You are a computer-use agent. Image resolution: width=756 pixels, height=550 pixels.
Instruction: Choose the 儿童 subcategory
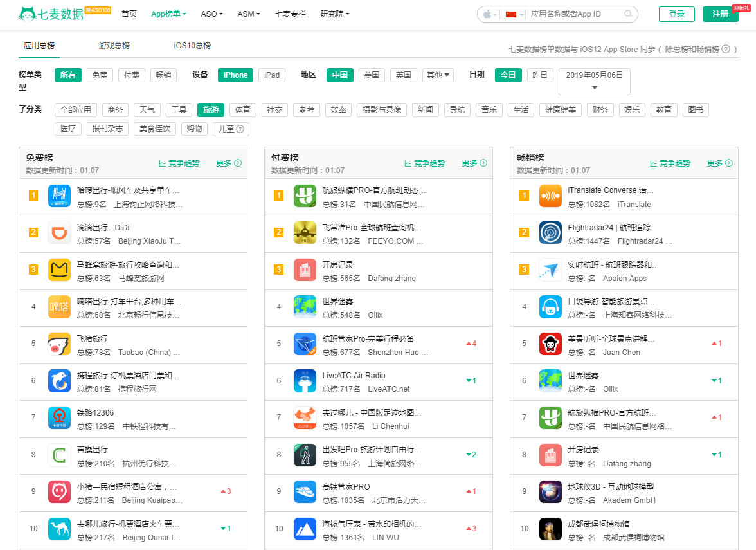(x=231, y=129)
